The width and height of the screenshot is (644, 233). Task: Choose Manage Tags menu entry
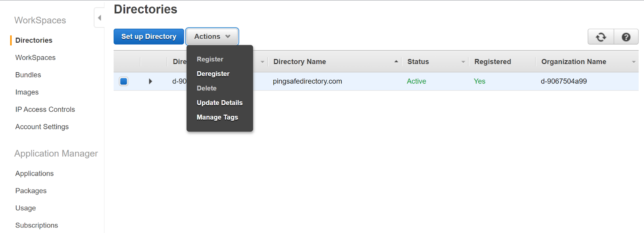pyautogui.click(x=217, y=117)
